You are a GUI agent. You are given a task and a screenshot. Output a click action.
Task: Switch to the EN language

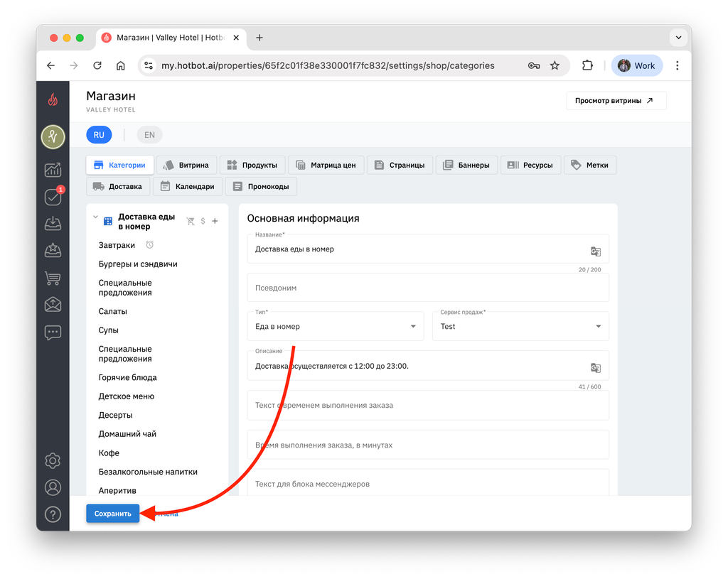point(149,135)
